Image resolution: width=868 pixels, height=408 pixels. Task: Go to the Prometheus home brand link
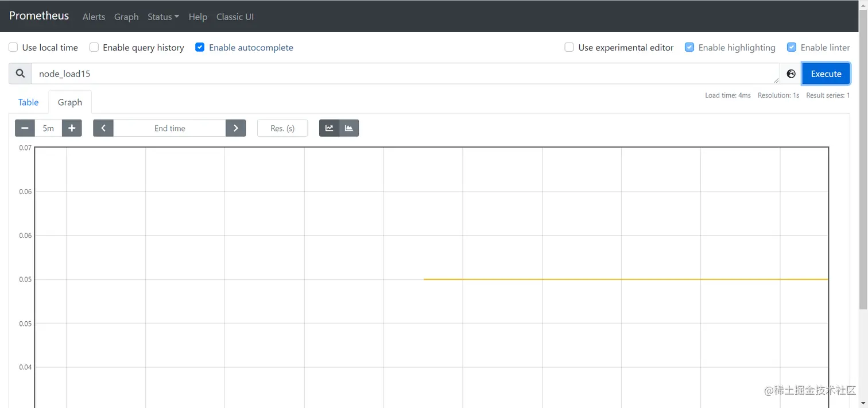[x=39, y=16]
